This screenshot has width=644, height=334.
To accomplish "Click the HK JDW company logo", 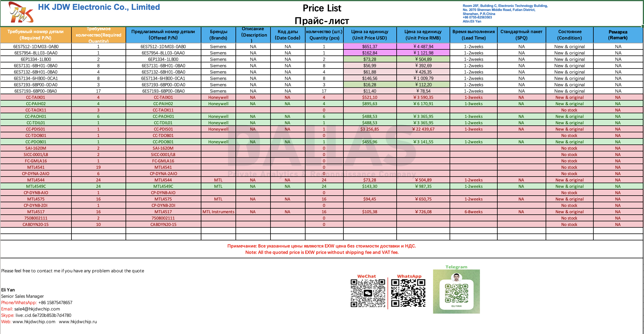I will click(x=21, y=12).
